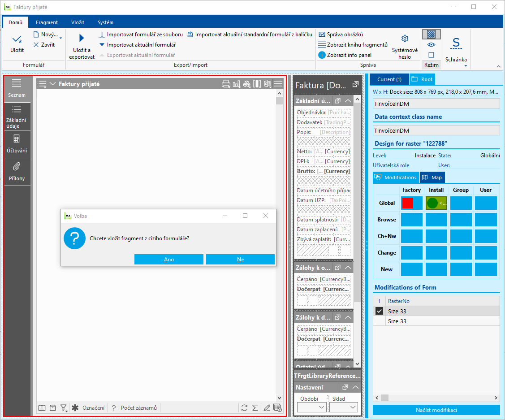Click the Označení asterisk toggle
Screen dimensions: 505x420
click(75, 408)
